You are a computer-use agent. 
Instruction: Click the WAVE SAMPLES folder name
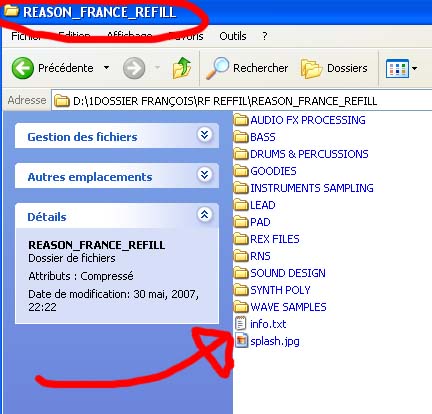tap(288, 307)
